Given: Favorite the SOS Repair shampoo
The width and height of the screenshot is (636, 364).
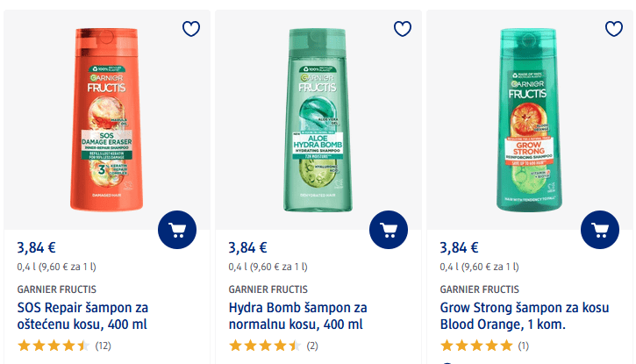Looking at the screenshot, I should tap(191, 29).
